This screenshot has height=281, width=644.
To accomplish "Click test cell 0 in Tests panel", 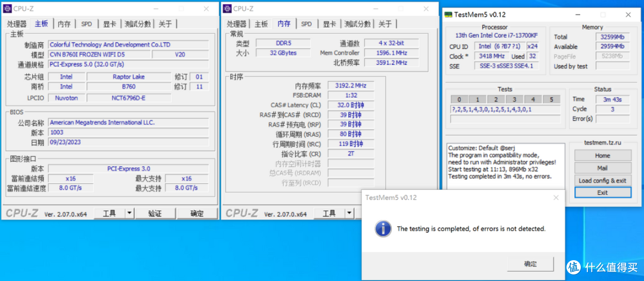I will coord(459,99).
